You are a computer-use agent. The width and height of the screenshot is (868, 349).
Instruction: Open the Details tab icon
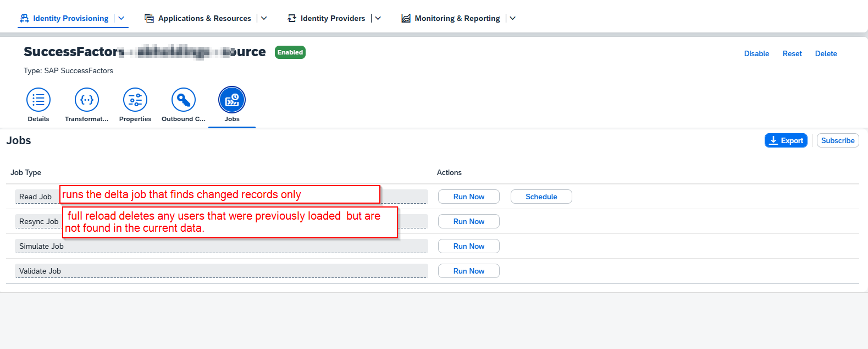[x=38, y=100]
